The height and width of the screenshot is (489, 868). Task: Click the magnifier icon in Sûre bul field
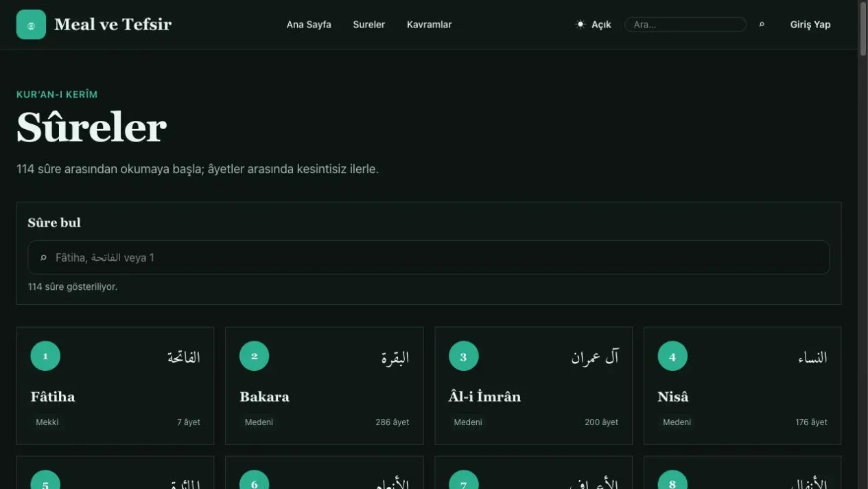click(44, 258)
